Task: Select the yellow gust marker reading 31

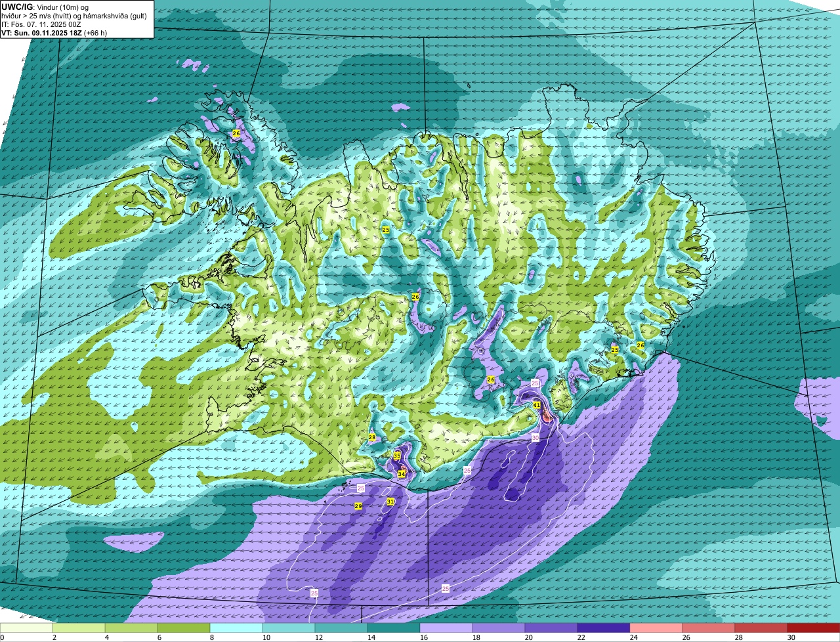Action: [x=390, y=502]
